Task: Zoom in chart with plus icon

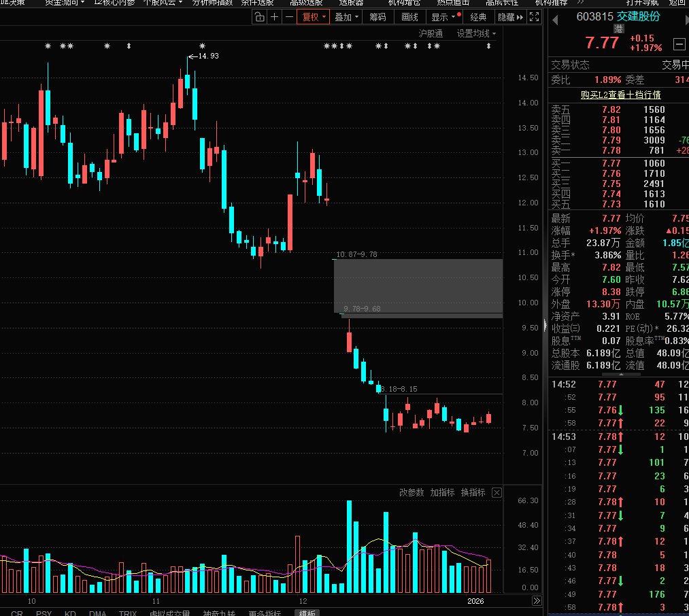Action: coord(274,17)
